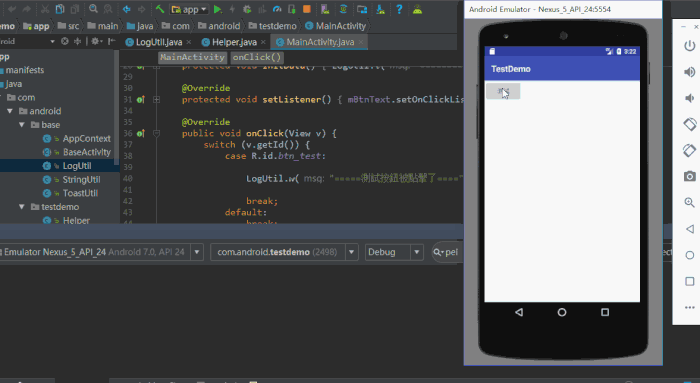This screenshot has width=700, height=383.
Task: Open the Android profiler gauge icon
Action: [x=277, y=9]
